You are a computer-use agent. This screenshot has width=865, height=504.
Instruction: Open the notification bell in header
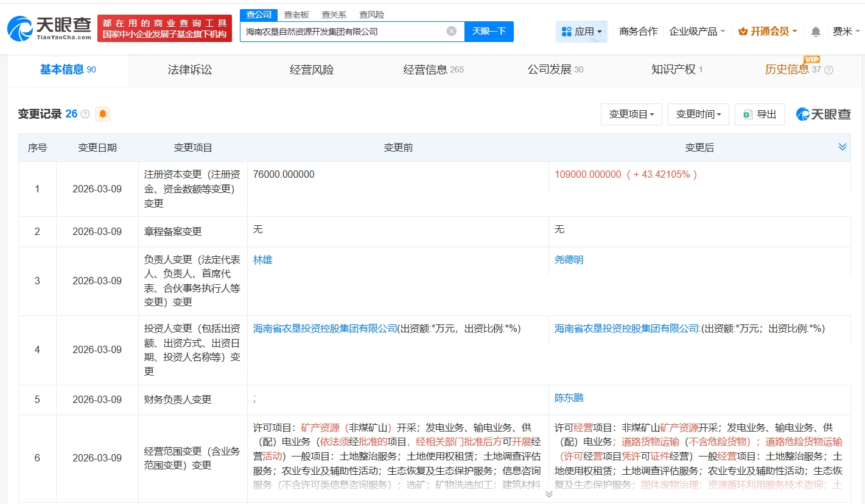[816, 32]
